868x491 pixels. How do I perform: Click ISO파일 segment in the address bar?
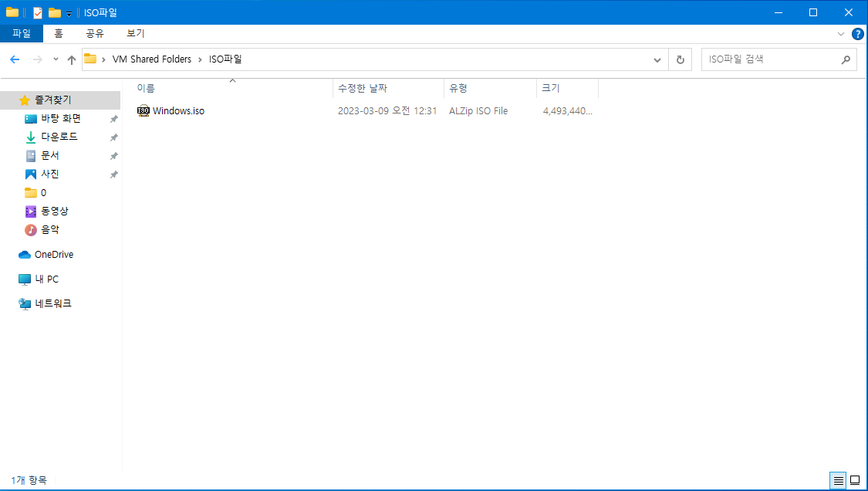click(225, 59)
